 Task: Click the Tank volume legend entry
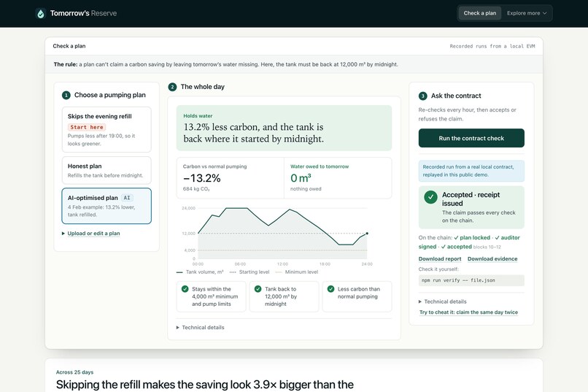tap(200, 272)
